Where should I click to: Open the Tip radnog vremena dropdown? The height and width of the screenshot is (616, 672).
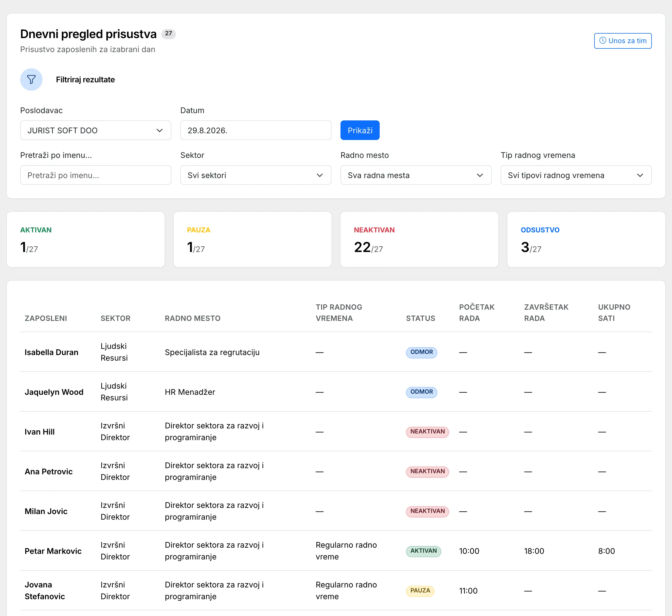point(576,175)
